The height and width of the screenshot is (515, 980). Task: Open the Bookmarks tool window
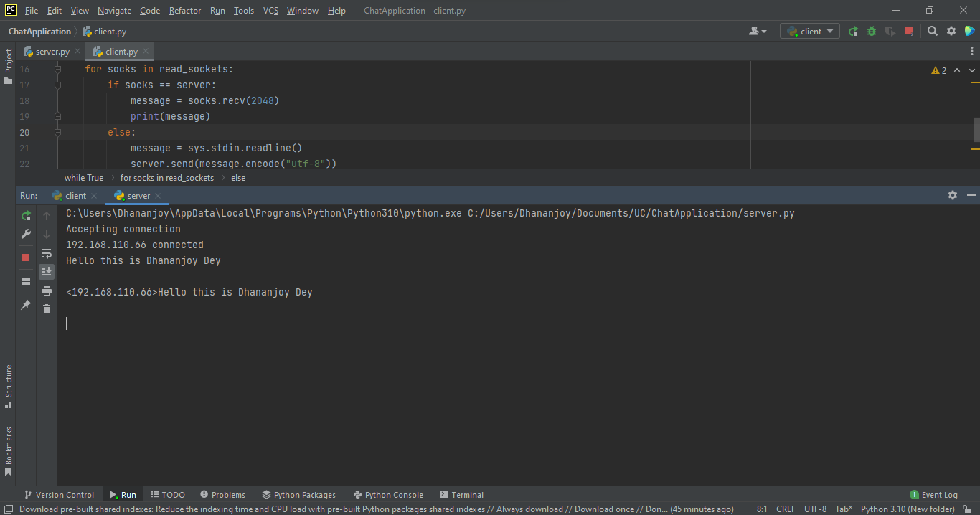coord(8,451)
